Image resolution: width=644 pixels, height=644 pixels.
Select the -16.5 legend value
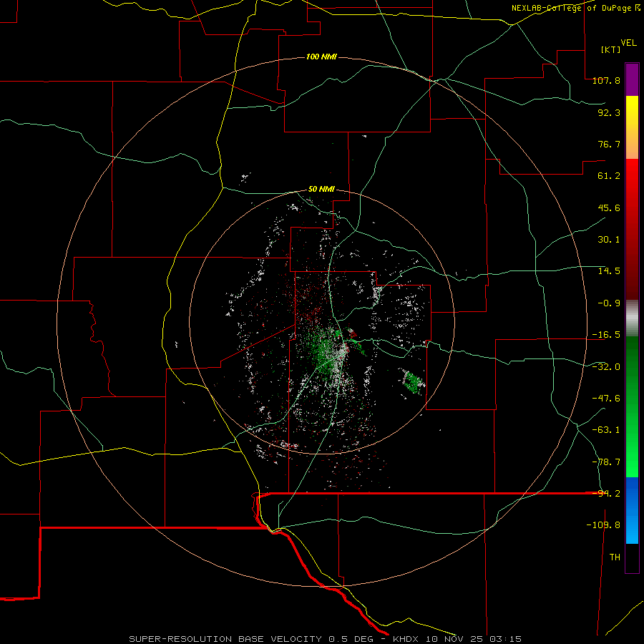pyautogui.click(x=606, y=335)
